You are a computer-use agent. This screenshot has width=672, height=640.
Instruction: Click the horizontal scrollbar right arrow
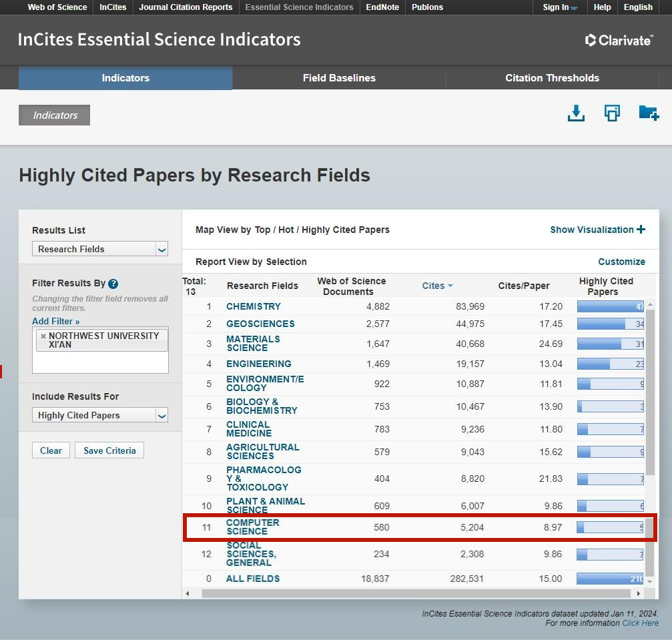639,593
